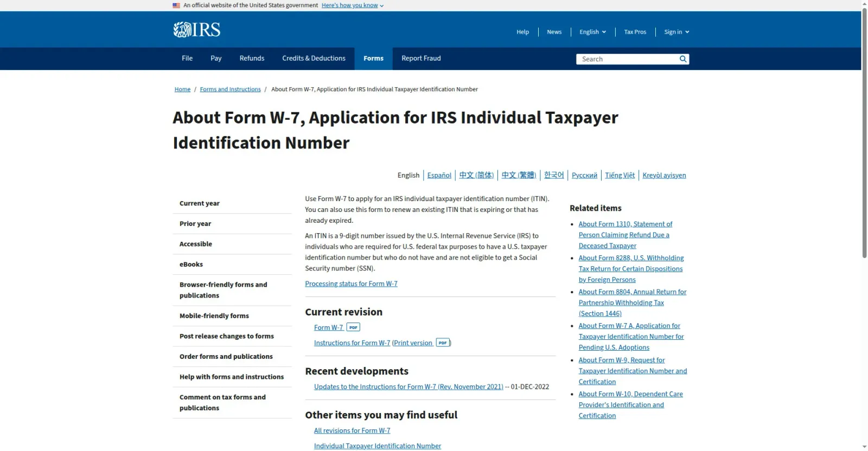This screenshot has height=451, width=868.
Task: Open Forms and Instructions breadcrumb
Action: tap(230, 89)
